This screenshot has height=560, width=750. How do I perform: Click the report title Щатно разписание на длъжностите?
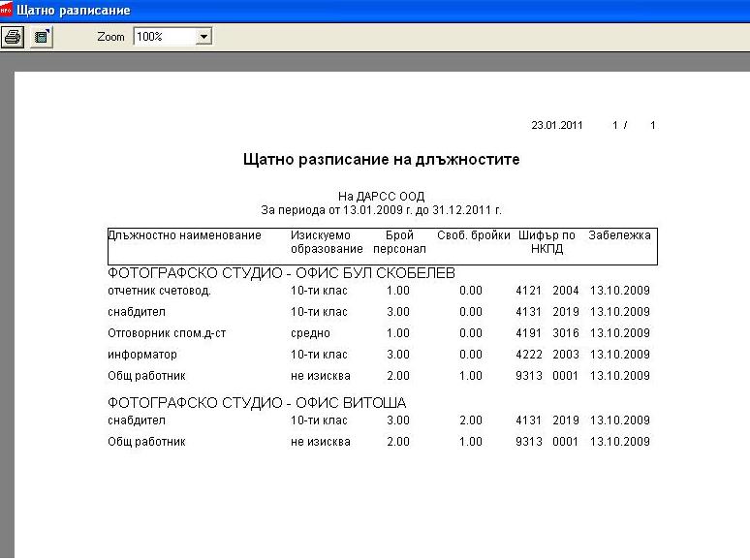381,159
